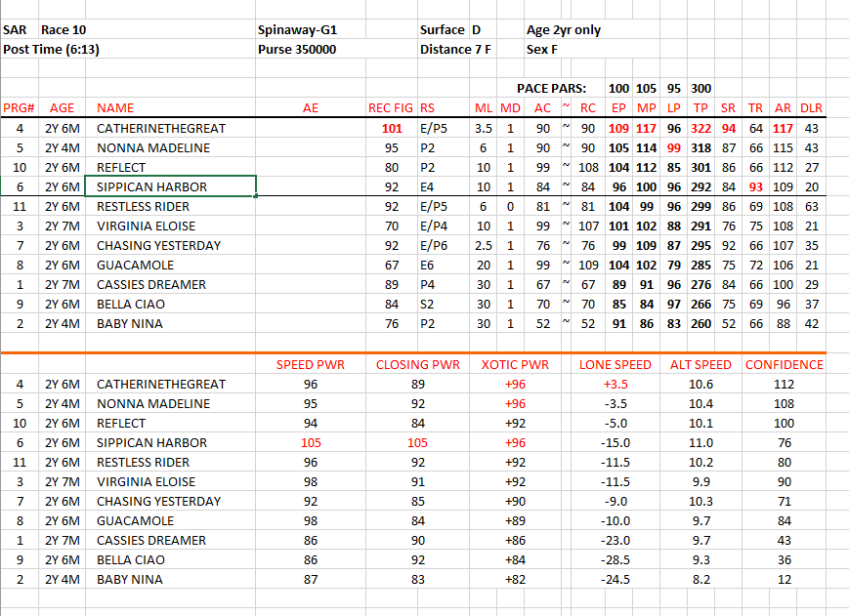Select the +3.5 LONE SPEED value
The width and height of the screenshot is (849, 616).
point(614,385)
